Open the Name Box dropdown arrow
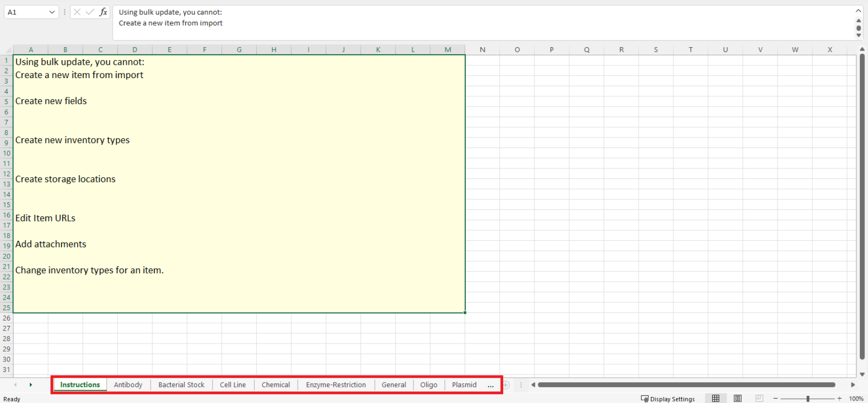 click(52, 12)
